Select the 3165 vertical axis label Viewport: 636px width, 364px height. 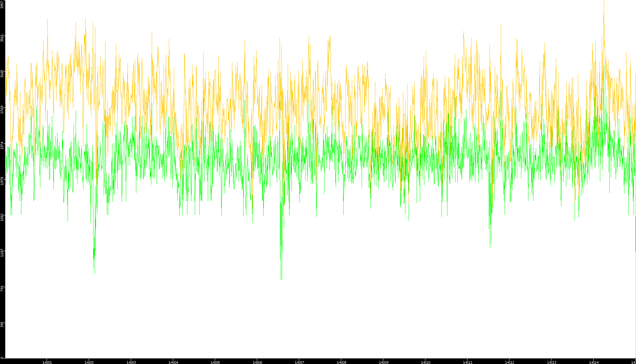tap(2, 74)
